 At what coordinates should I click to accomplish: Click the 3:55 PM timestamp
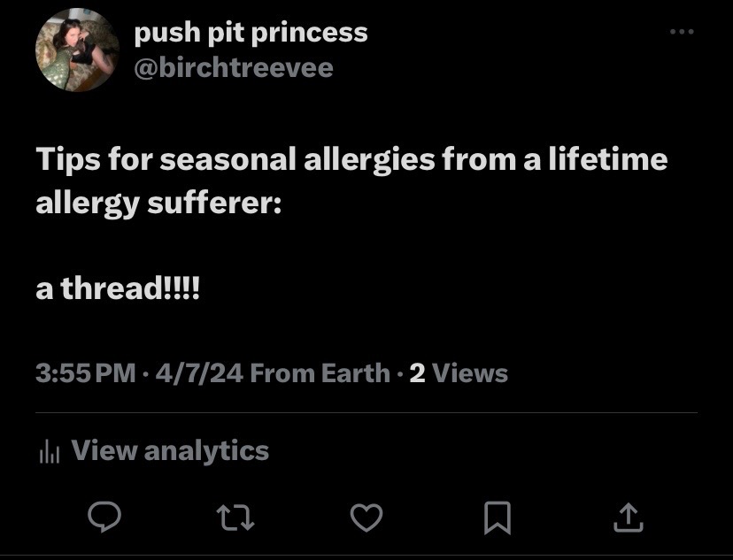coord(86,373)
